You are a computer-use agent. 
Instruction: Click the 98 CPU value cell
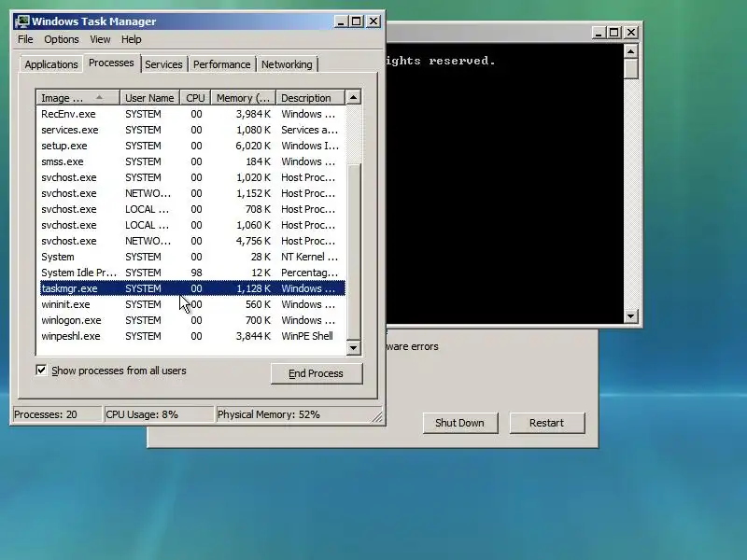pyautogui.click(x=196, y=273)
